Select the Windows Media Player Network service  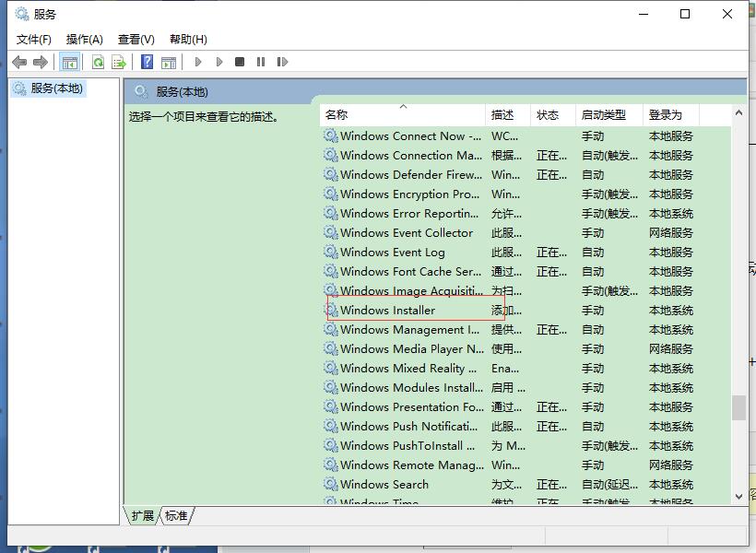click(526, 349)
